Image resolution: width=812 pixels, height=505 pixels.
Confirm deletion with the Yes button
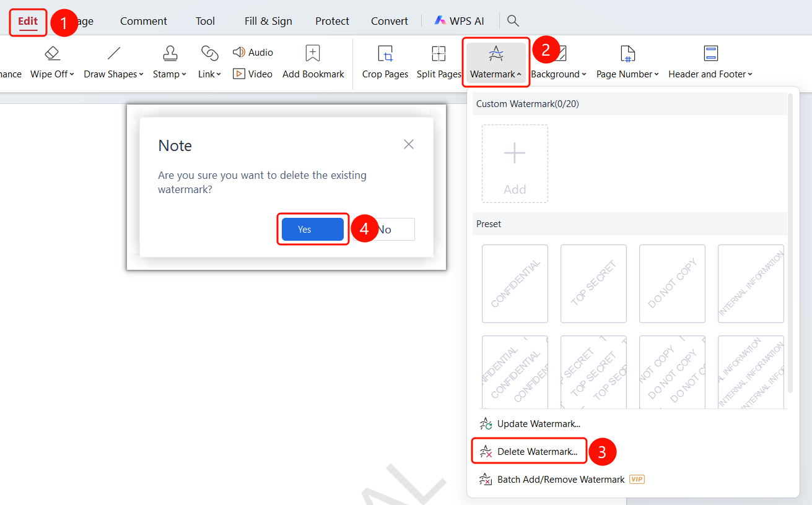(x=313, y=229)
